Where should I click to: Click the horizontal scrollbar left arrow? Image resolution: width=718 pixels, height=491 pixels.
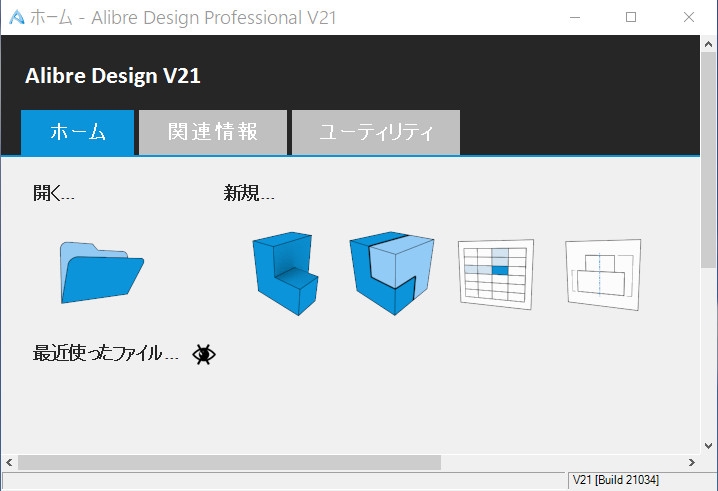pos(9,463)
